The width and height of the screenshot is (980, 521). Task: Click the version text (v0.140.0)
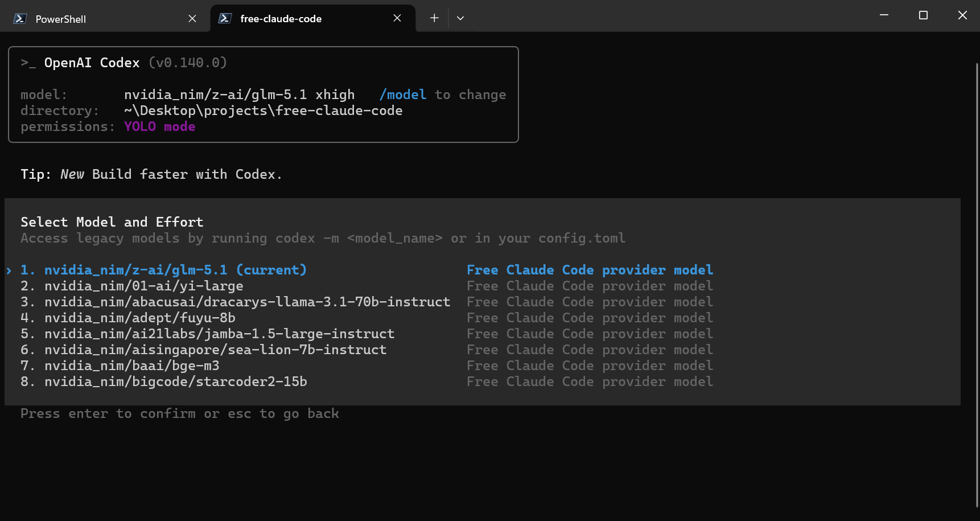pos(188,63)
